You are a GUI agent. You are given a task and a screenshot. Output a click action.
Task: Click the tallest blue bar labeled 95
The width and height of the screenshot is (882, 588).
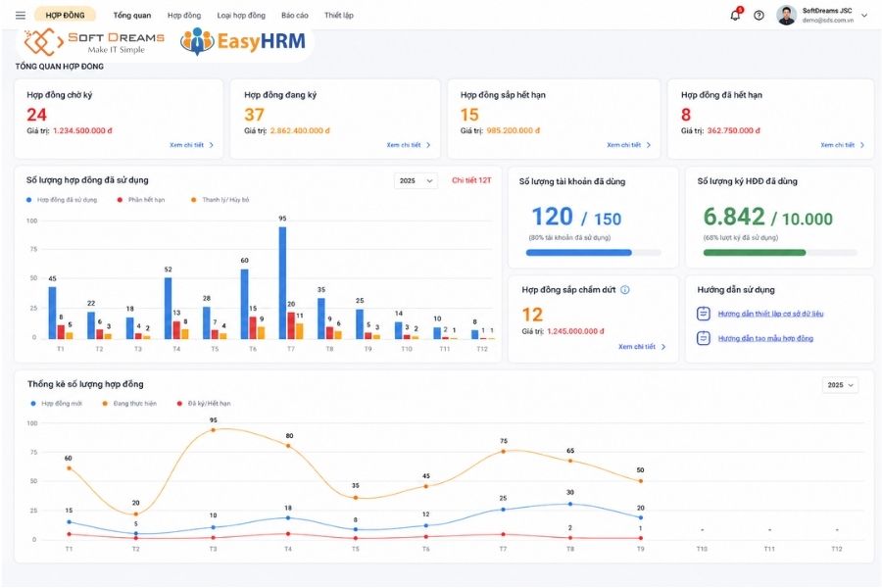(282, 283)
